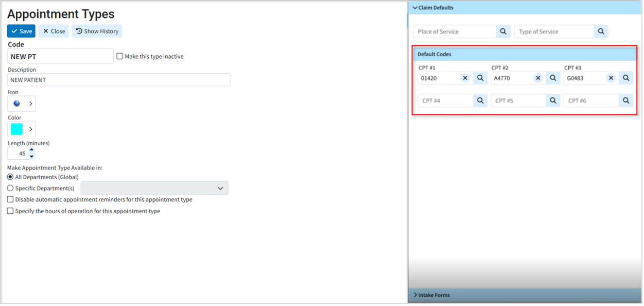Collapse the Claim Defaults section

(x=525, y=8)
